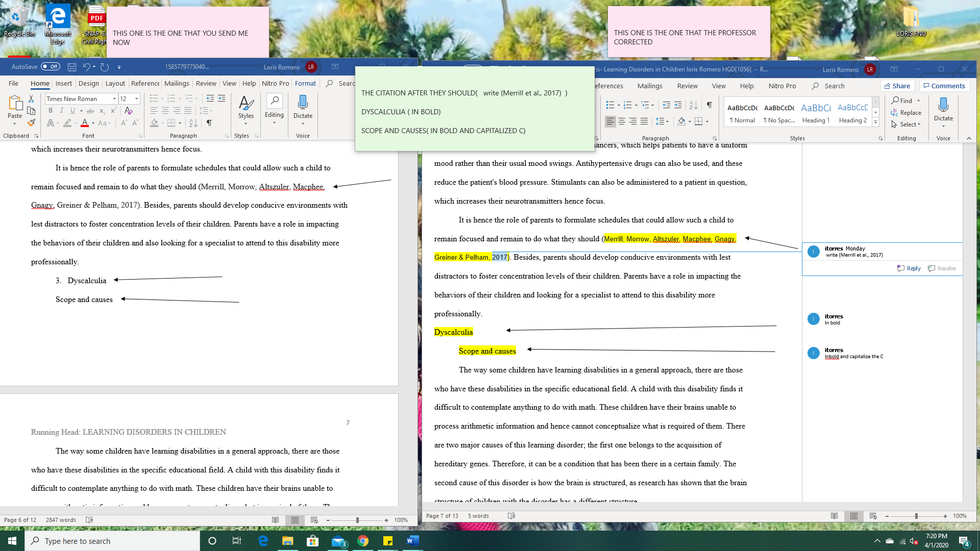Expand Select dropdown in right Word window
This screenshot has width=980, height=551.
pyautogui.click(x=906, y=124)
